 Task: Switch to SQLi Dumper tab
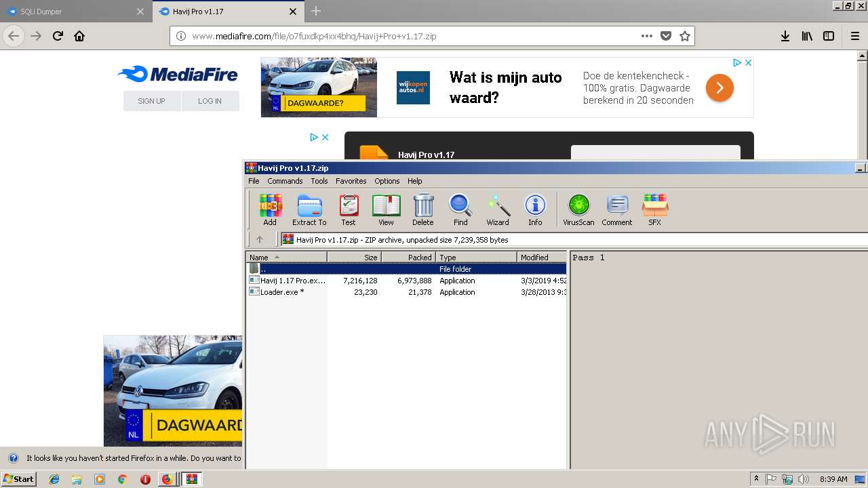pyautogui.click(x=75, y=12)
